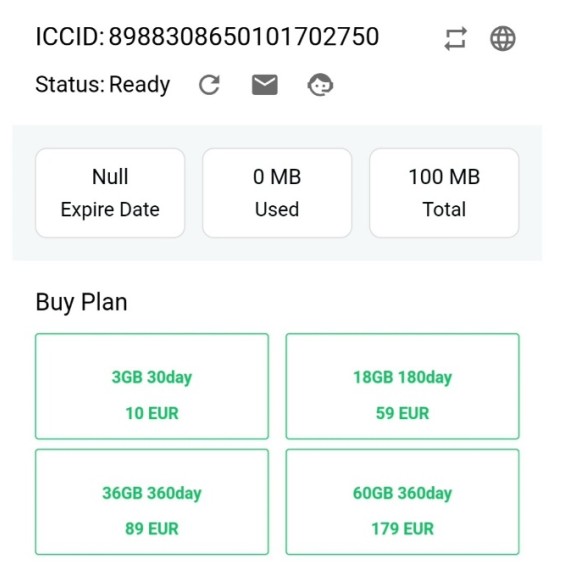Click the 89 EUR price text

152,529
